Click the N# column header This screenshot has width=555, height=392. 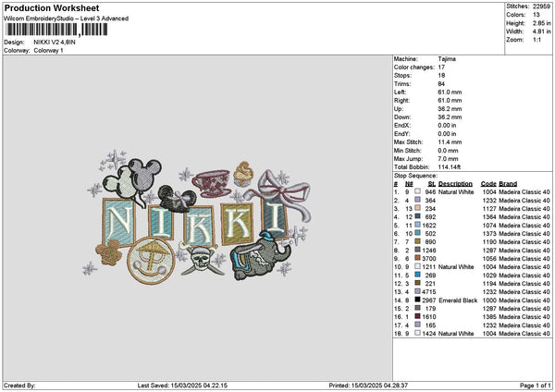pos(409,184)
